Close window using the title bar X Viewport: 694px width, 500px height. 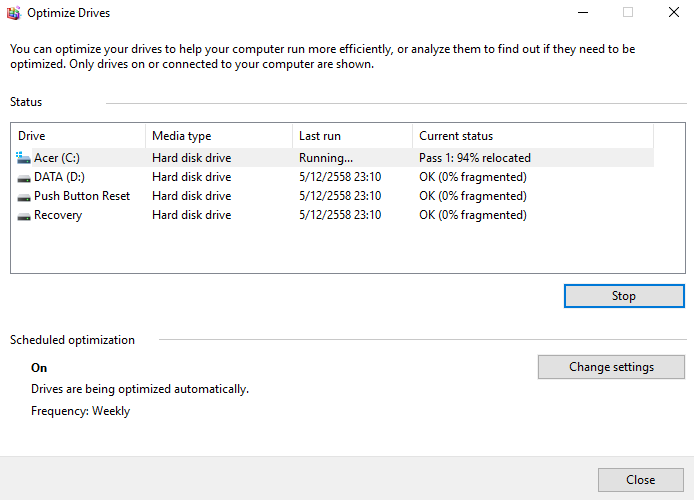(x=674, y=12)
